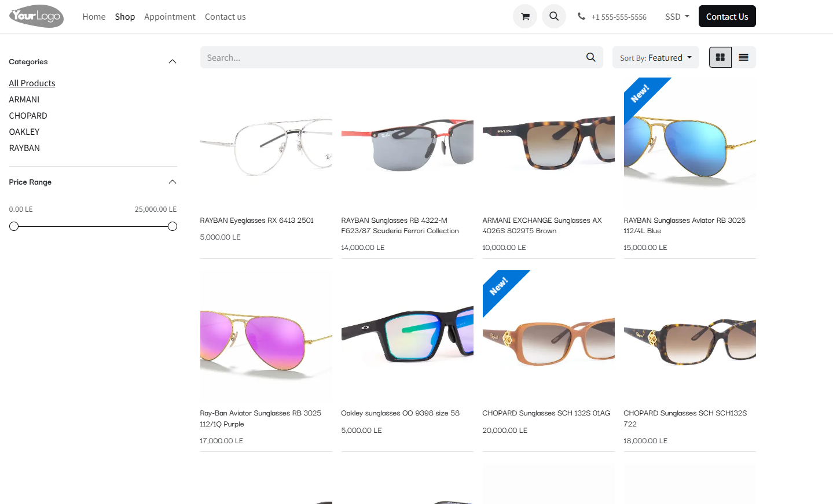
Task: Open the SSD currency dropdown
Action: (x=677, y=16)
